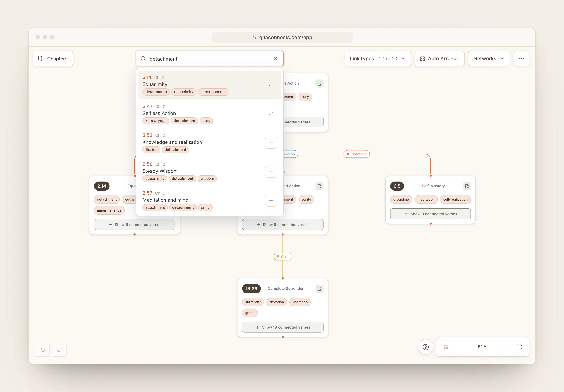Screen dimensions: 564x392
Task: Select the devotion tag
Action: click(277, 302)
